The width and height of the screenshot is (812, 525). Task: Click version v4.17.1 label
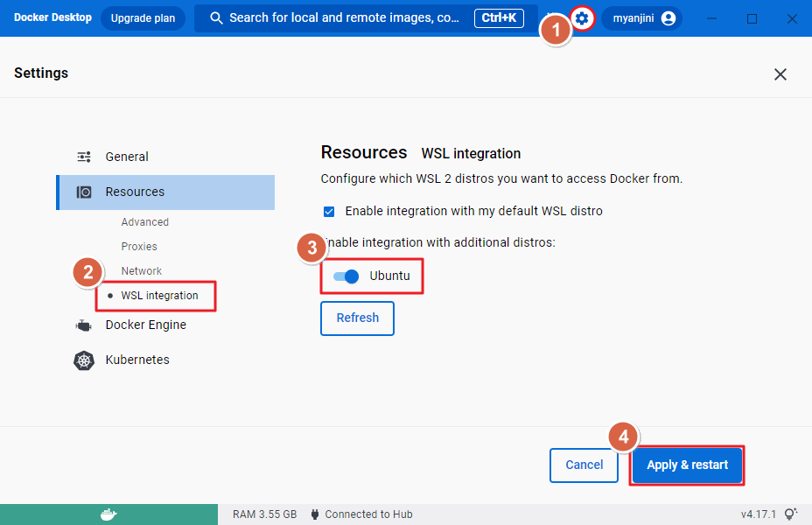758,514
